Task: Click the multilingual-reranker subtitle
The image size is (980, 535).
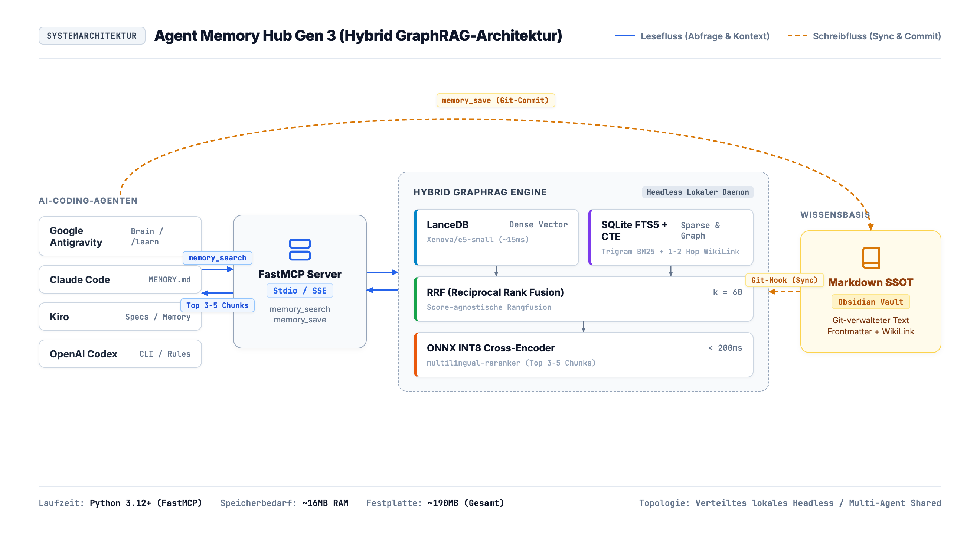Action: click(x=511, y=363)
